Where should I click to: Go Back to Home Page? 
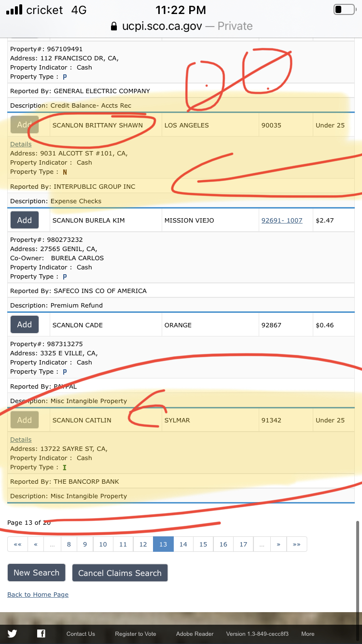pos(38,594)
